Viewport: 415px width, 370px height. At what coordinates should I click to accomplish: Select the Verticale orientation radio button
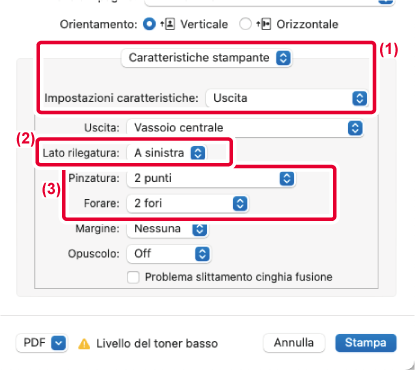tap(149, 24)
